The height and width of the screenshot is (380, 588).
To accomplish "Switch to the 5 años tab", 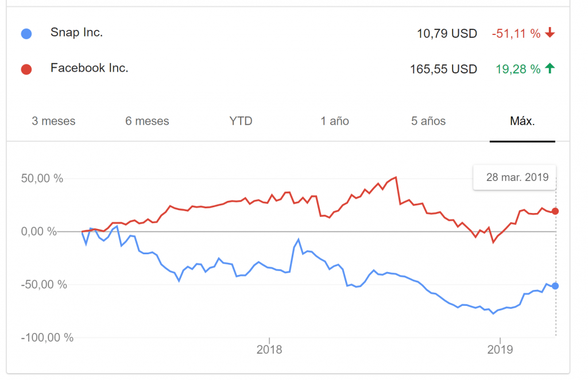I will (428, 121).
